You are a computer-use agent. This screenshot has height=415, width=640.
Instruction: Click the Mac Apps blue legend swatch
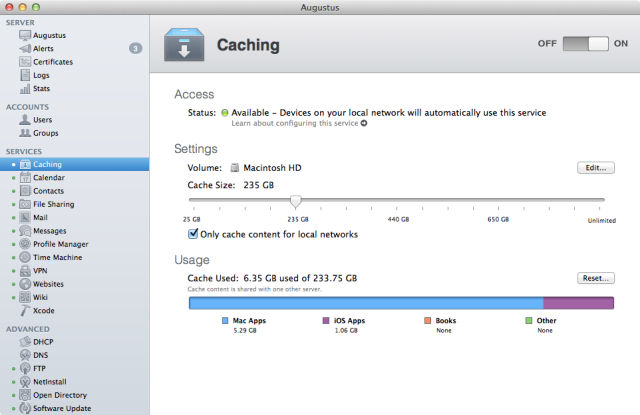[225, 320]
